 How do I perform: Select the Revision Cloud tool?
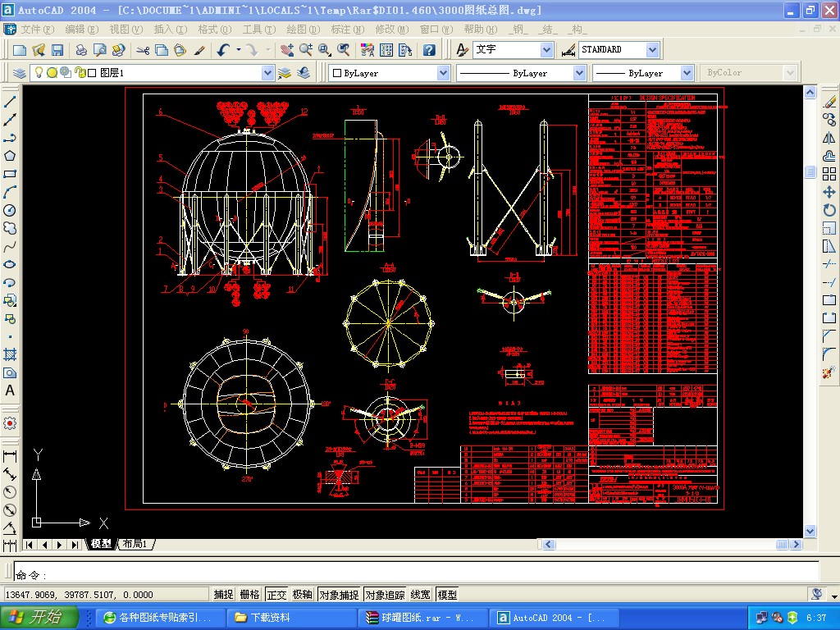pos(10,229)
